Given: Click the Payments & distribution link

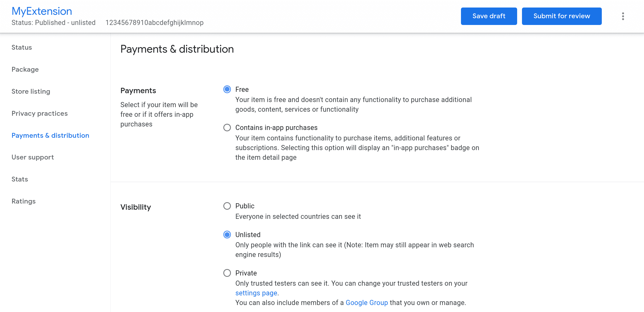Looking at the screenshot, I should click(50, 135).
